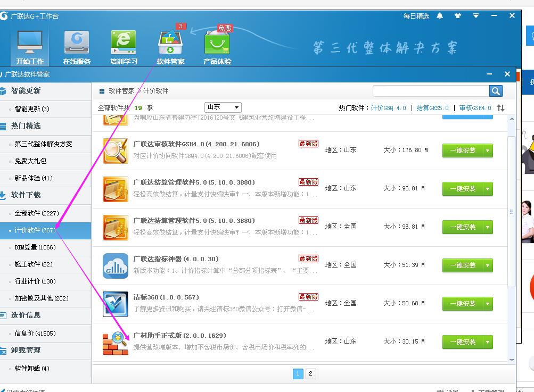Expand install options arrow for 清标360
The height and width of the screenshot is (392, 534).
(x=488, y=304)
